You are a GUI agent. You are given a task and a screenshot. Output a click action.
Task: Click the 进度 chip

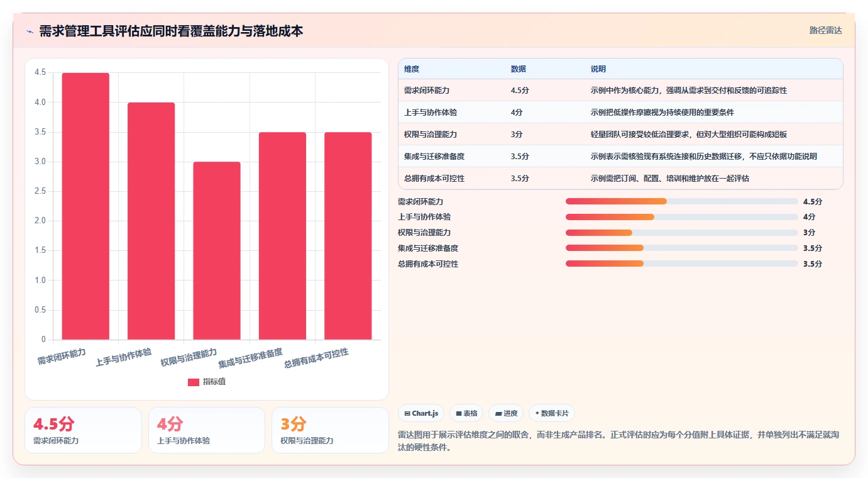click(x=506, y=413)
